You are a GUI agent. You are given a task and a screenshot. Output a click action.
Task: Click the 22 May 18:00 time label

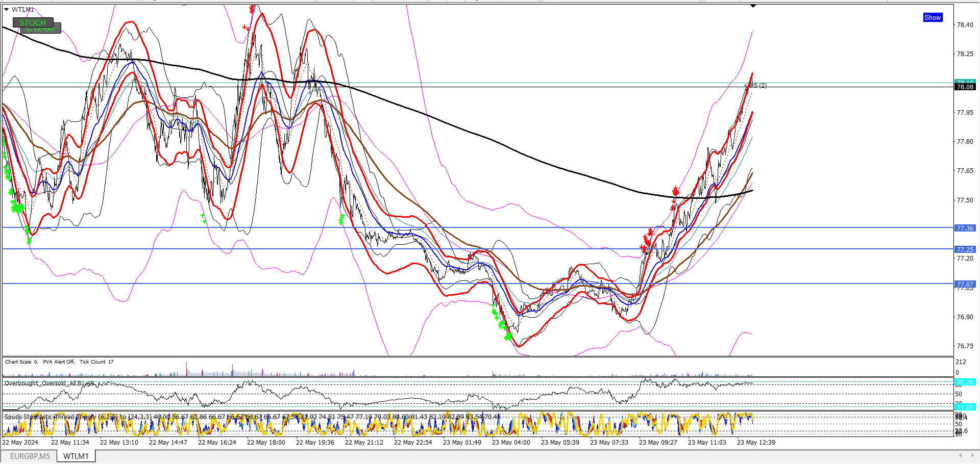(266, 442)
